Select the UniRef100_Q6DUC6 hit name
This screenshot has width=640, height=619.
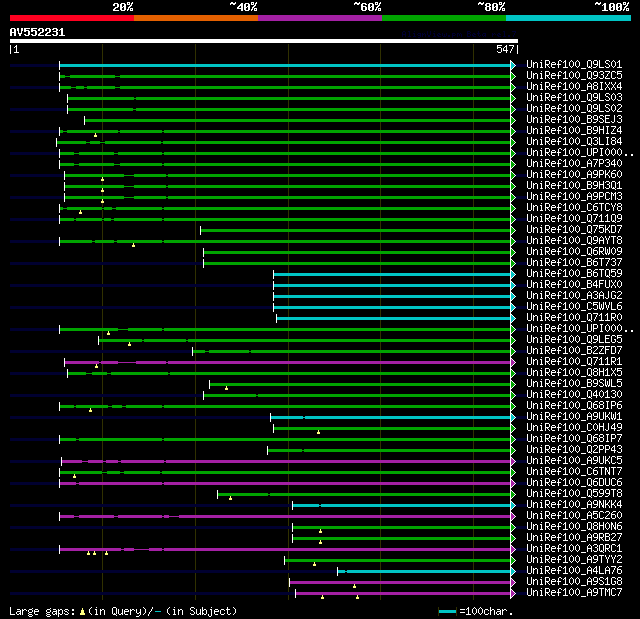pyautogui.click(x=574, y=483)
